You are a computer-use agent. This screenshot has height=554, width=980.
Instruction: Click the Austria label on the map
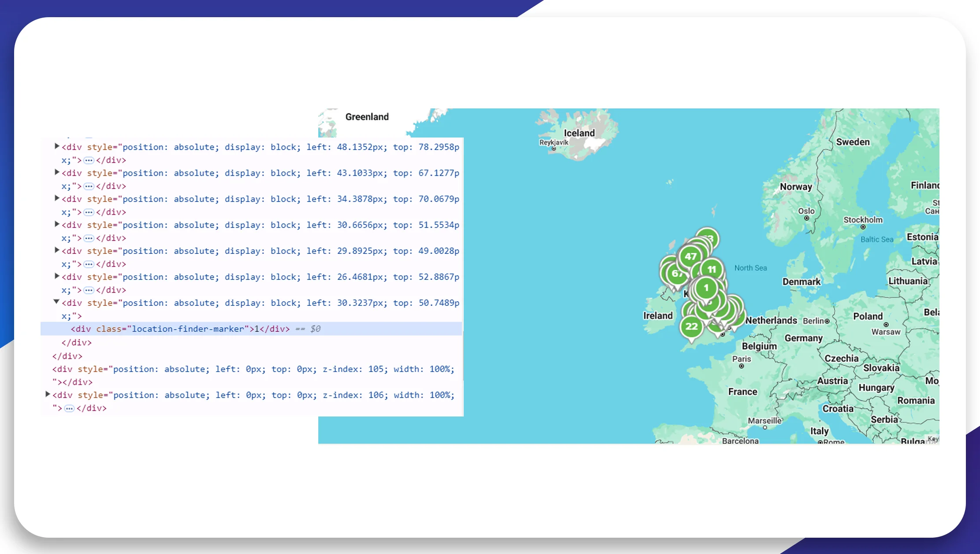[832, 381]
